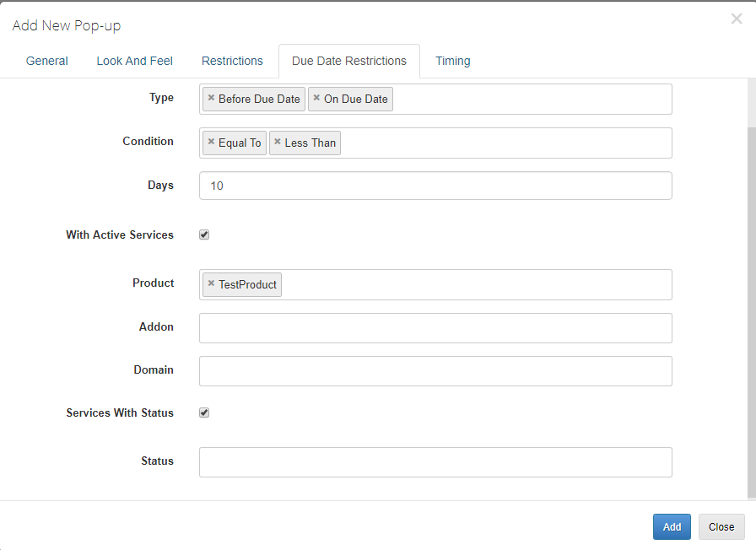756x550 pixels.
Task: Open the Condition multi-select field
Action: coord(435,143)
